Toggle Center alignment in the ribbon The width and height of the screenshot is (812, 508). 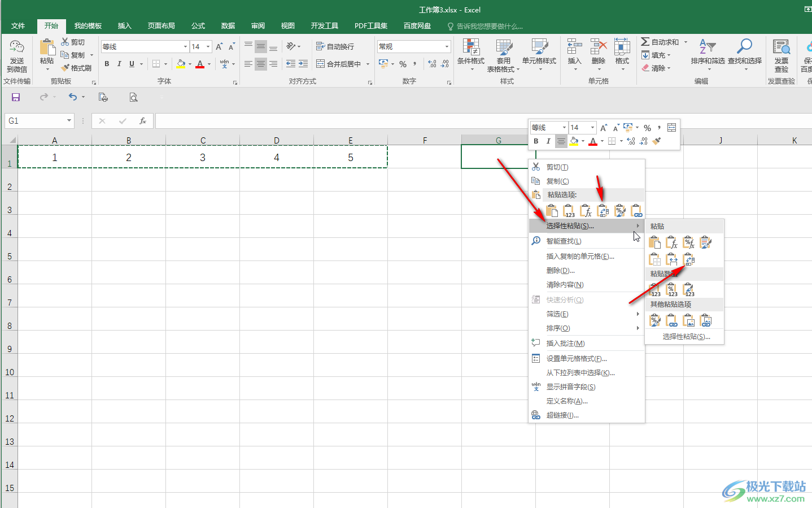point(260,64)
